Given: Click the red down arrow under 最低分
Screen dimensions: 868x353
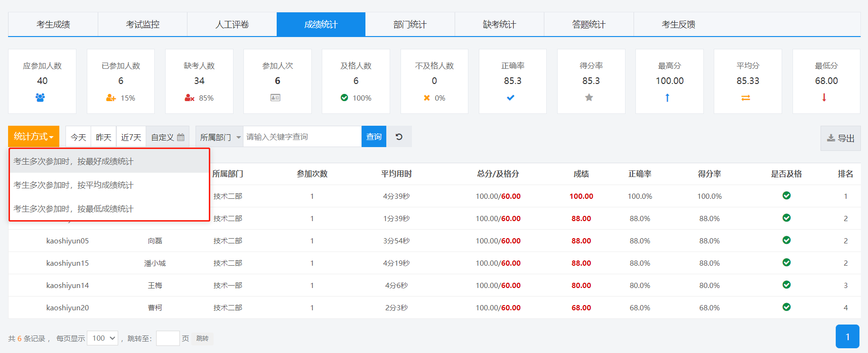Looking at the screenshot, I should pos(824,98).
